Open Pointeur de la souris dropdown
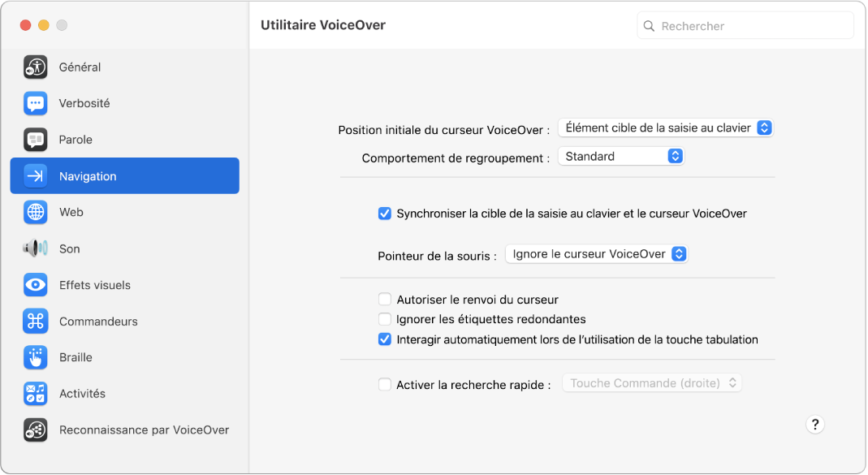This screenshot has height=475, width=868. tap(597, 253)
